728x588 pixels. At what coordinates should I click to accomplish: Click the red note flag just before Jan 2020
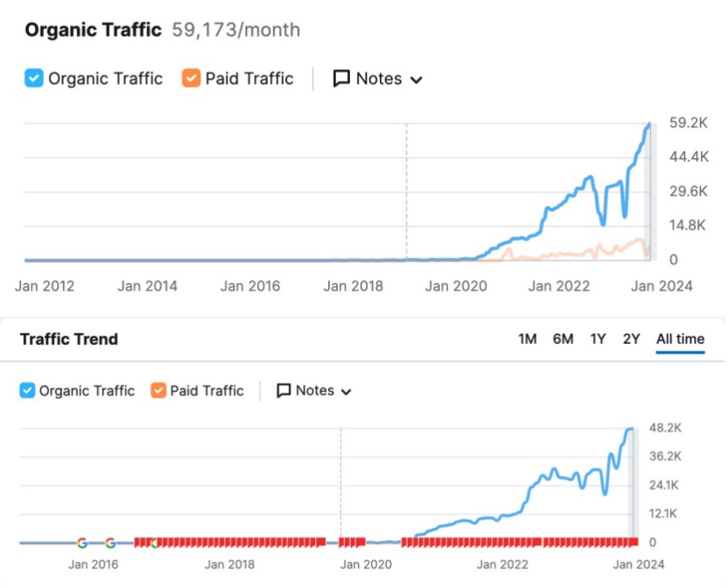(x=360, y=542)
